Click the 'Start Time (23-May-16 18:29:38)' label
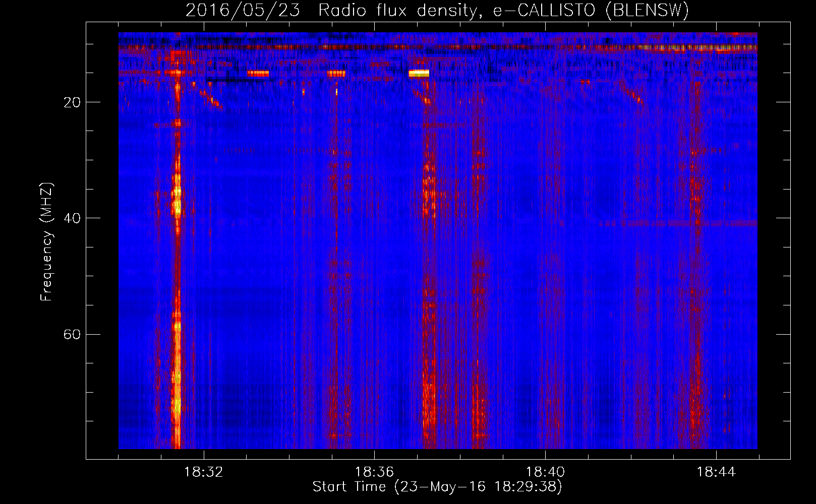The height and width of the screenshot is (504, 816). 437,487
